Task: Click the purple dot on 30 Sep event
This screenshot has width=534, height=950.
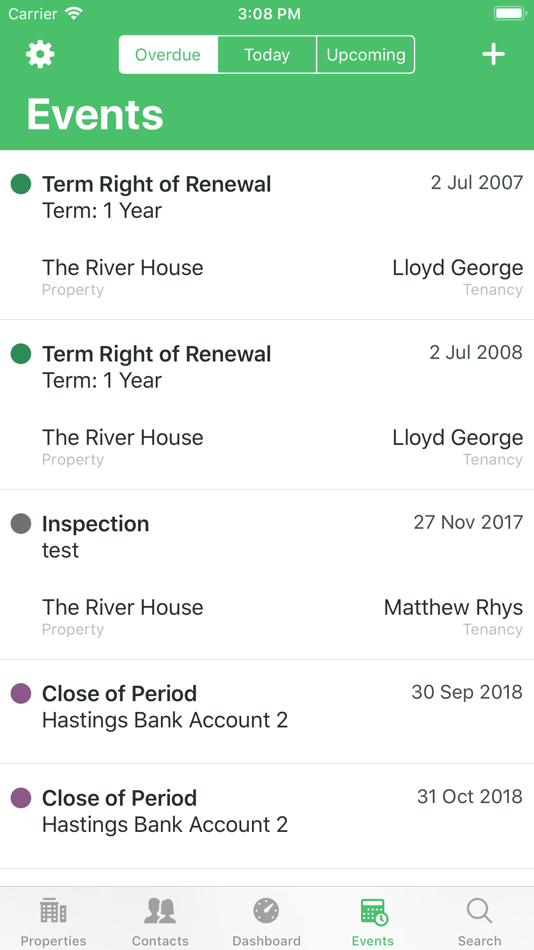Action: 21,693
